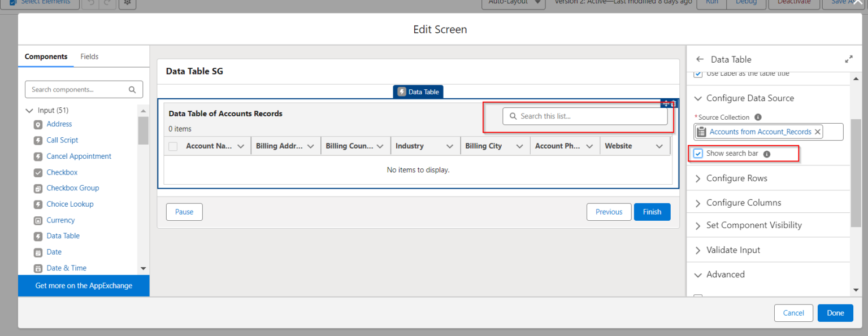Uncheck the Show search bar checkbox
868x336 pixels.
pos(698,154)
